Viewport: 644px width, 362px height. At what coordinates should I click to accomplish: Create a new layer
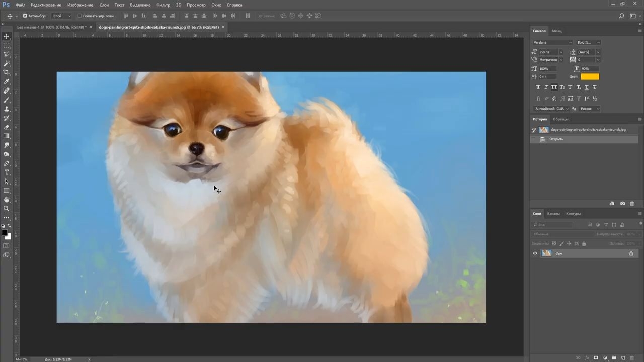(623, 358)
